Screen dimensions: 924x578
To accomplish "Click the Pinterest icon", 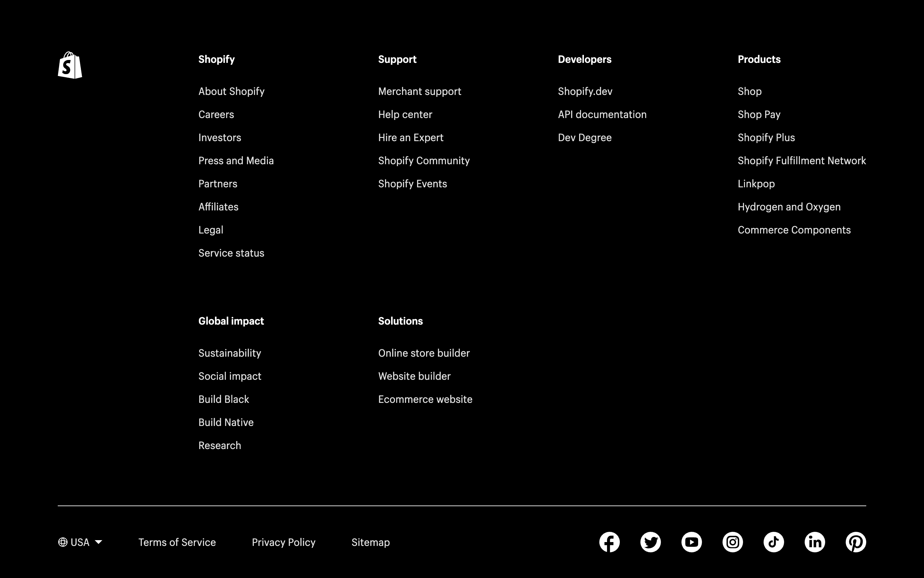I will (x=856, y=542).
